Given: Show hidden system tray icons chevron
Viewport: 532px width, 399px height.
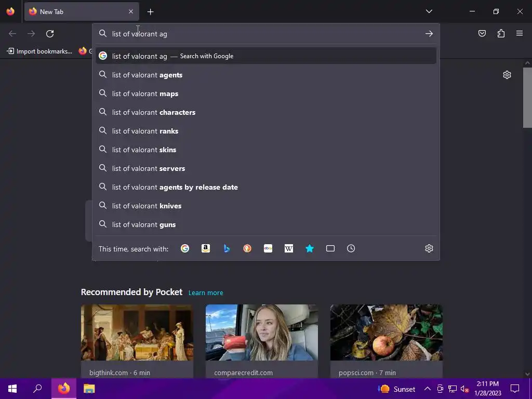Looking at the screenshot, I should pyautogui.click(x=428, y=389).
